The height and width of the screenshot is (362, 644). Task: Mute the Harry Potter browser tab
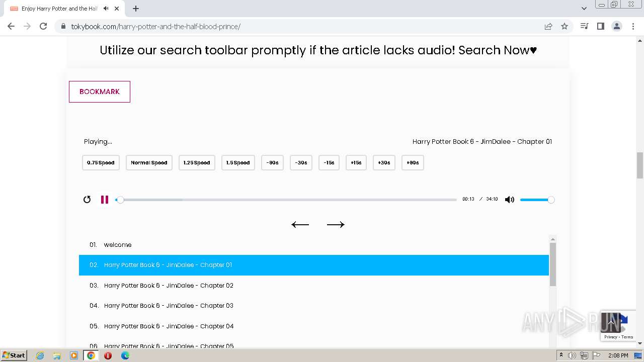coord(106,9)
